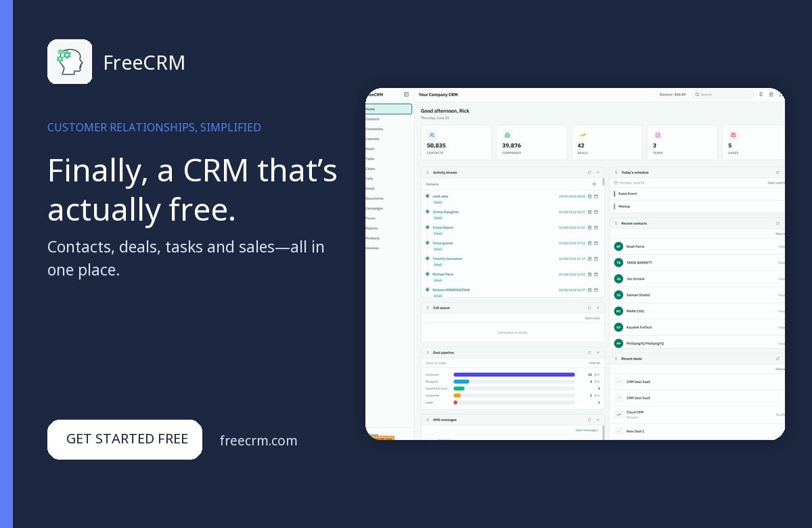Click the TB avatar for TARIK BARRETT
The height and width of the screenshot is (528, 812).
pyautogui.click(x=618, y=263)
